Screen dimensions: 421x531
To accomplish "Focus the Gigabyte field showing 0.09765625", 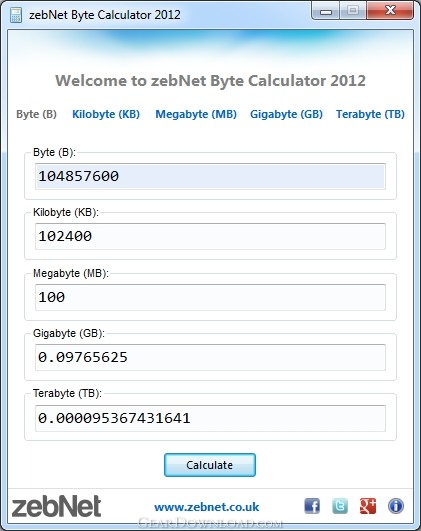I will tap(210, 357).
